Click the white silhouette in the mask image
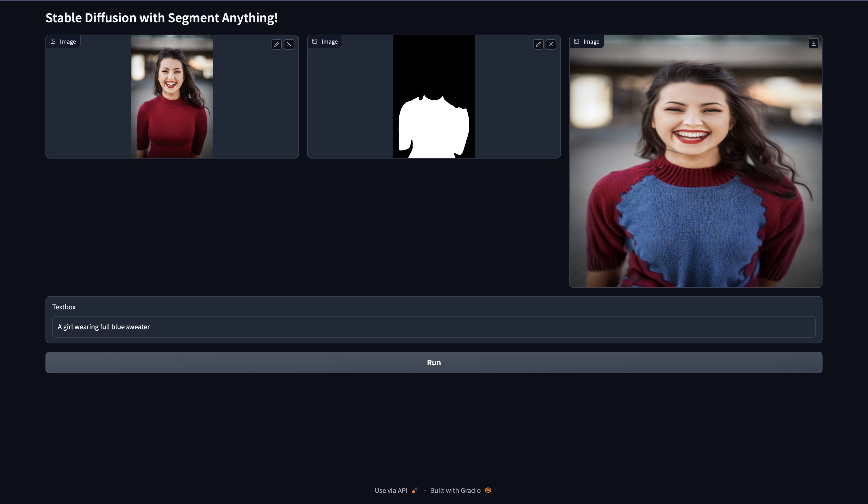The image size is (868, 504). coord(434,127)
